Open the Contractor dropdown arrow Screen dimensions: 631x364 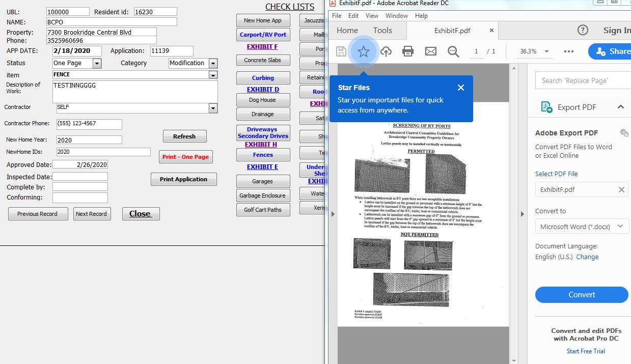213,108
